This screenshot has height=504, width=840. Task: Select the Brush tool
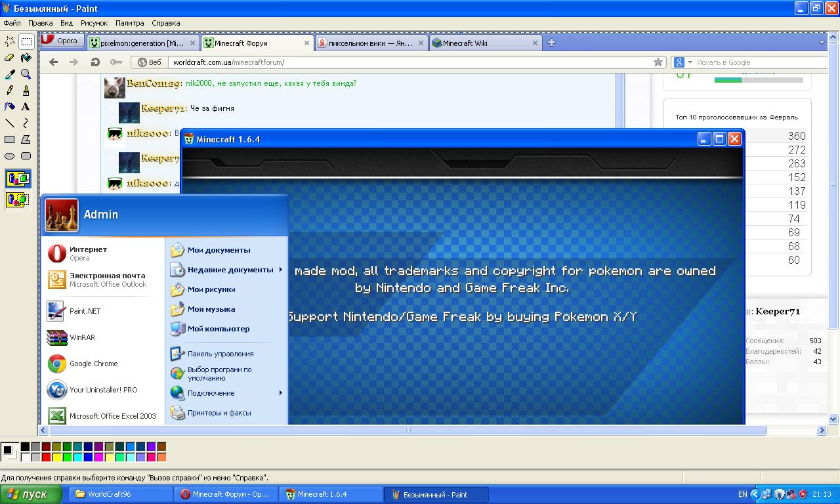point(26,91)
